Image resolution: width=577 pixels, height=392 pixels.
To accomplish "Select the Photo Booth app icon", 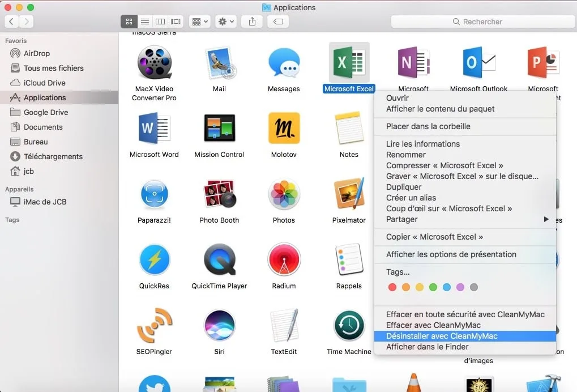I will [219, 194].
